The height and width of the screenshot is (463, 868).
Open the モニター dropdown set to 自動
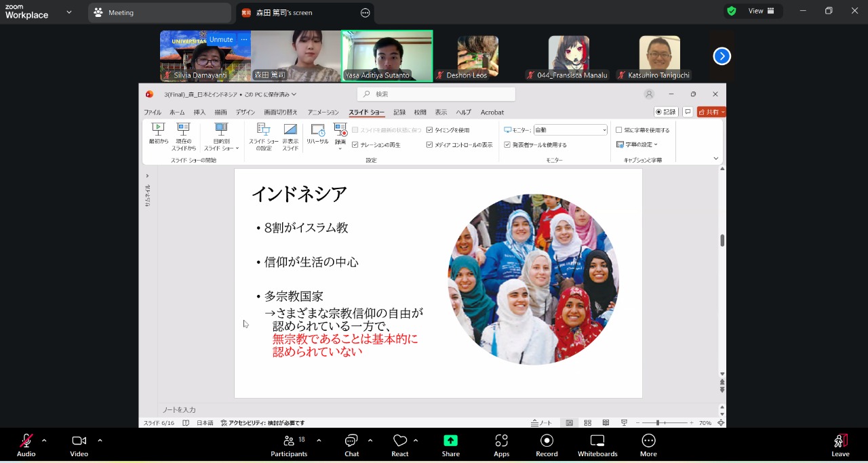click(x=570, y=129)
